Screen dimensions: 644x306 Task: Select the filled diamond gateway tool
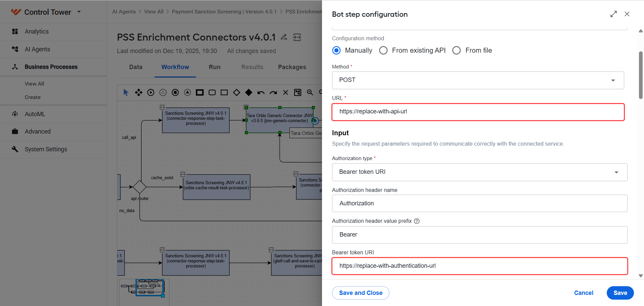[249, 93]
